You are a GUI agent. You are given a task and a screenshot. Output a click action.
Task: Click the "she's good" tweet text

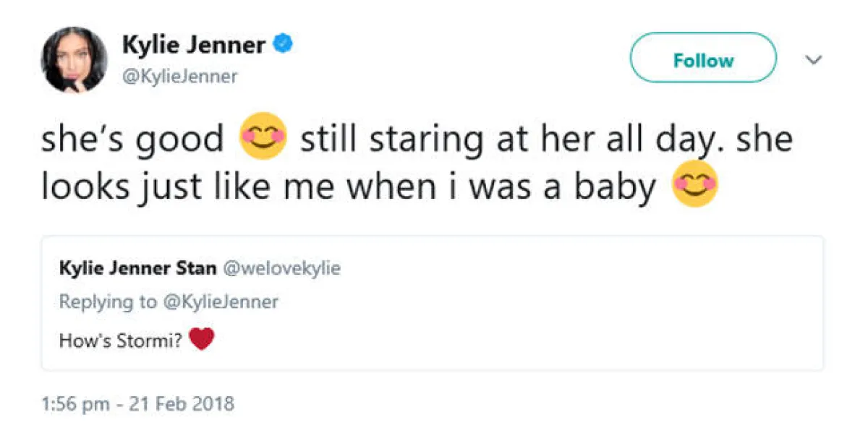132,140
